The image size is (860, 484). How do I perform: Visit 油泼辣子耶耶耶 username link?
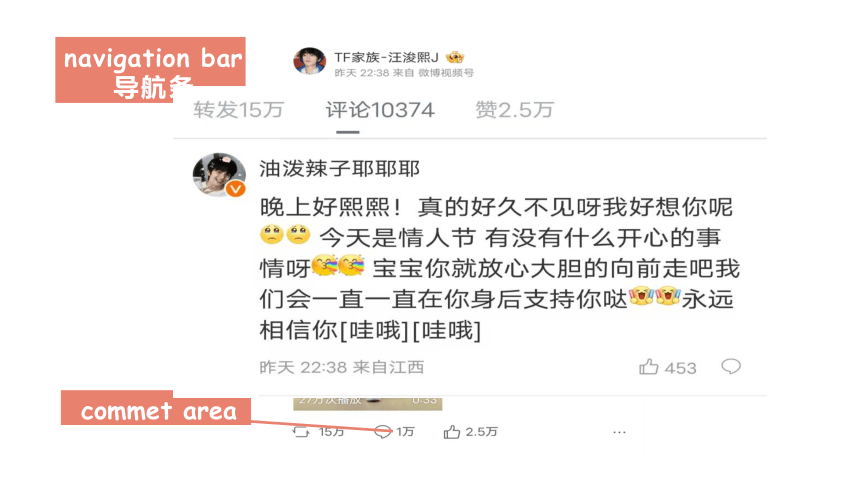pos(340,168)
